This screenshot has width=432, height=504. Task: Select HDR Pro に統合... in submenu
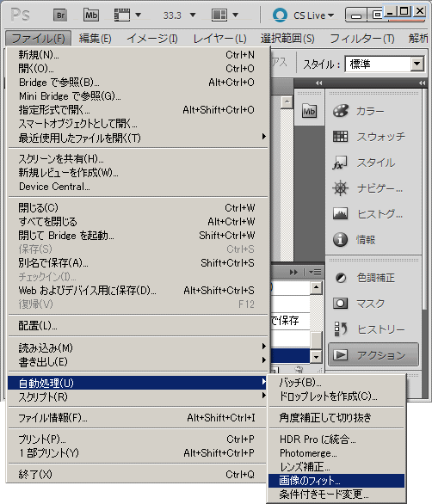tap(336, 439)
